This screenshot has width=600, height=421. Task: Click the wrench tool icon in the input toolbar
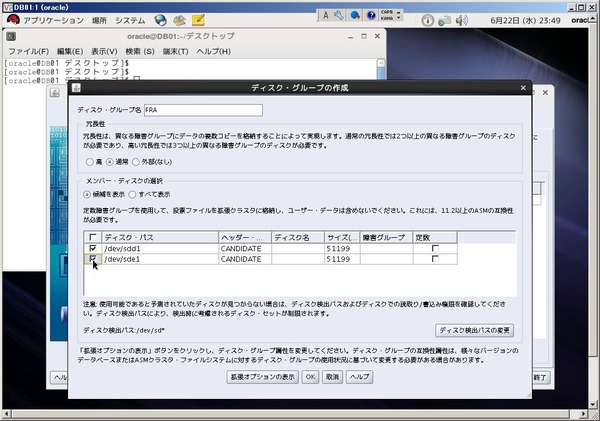click(339, 15)
